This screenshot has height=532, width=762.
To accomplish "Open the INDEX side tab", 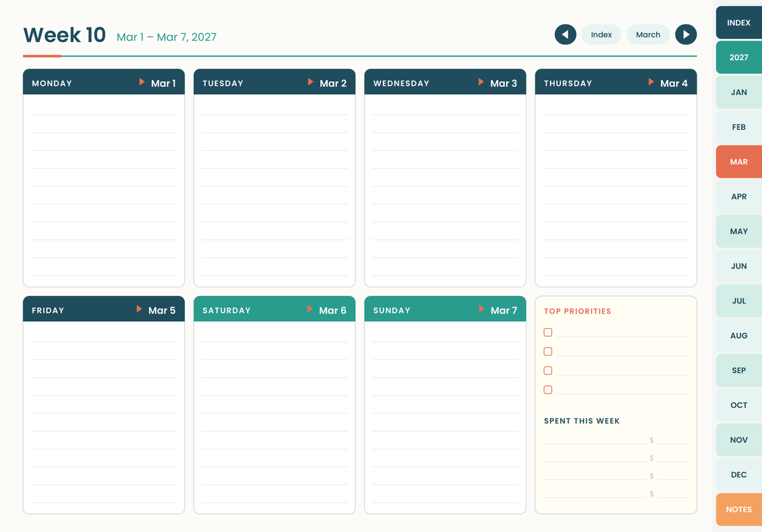I will pyautogui.click(x=739, y=22).
